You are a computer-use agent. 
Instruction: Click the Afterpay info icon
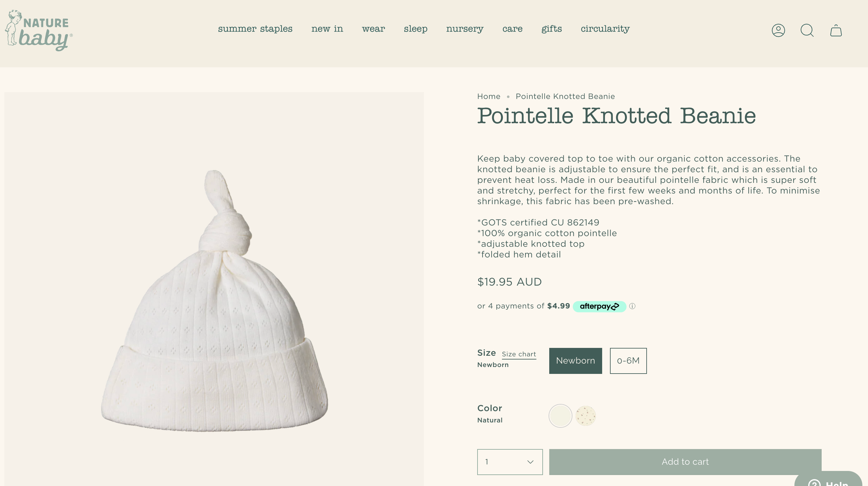[632, 306]
